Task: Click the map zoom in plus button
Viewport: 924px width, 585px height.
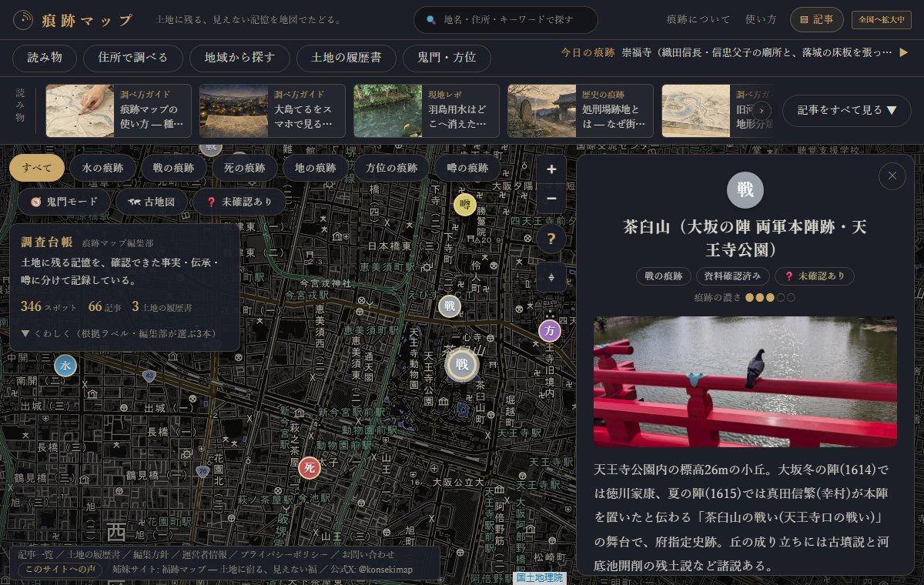Action: point(551,169)
